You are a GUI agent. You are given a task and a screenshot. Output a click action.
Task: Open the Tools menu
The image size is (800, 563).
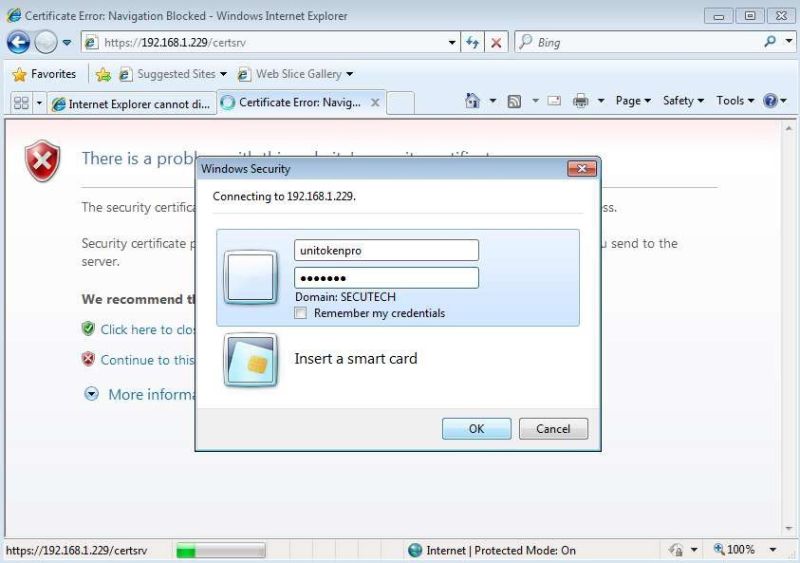(735, 101)
